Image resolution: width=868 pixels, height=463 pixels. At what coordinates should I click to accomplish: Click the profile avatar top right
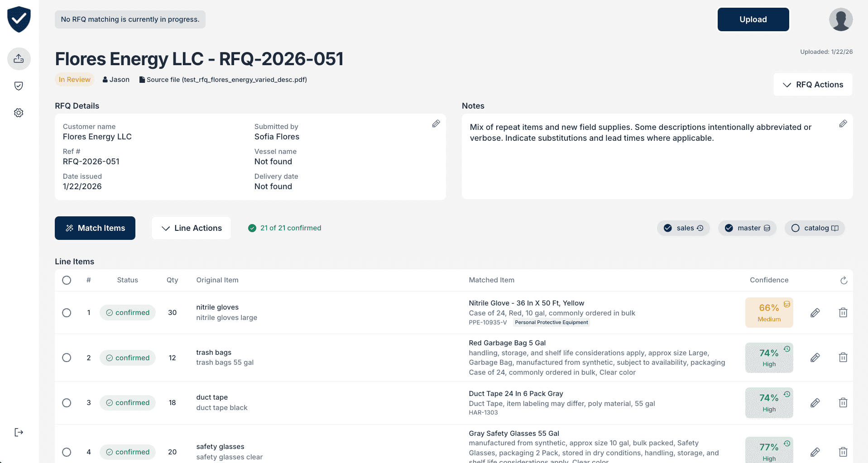(840, 19)
